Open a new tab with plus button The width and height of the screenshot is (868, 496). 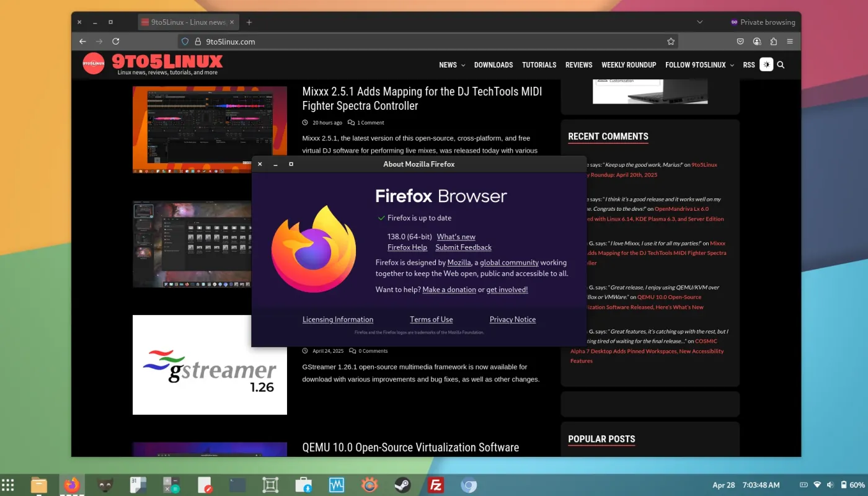(249, 22)
